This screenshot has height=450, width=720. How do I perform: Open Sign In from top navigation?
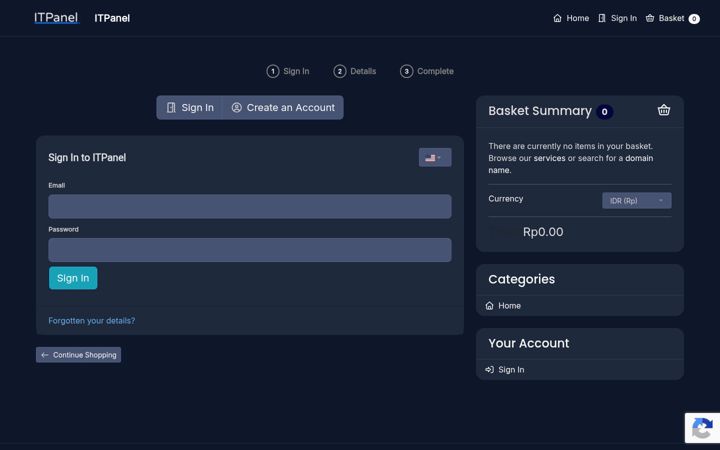[617, 18]
